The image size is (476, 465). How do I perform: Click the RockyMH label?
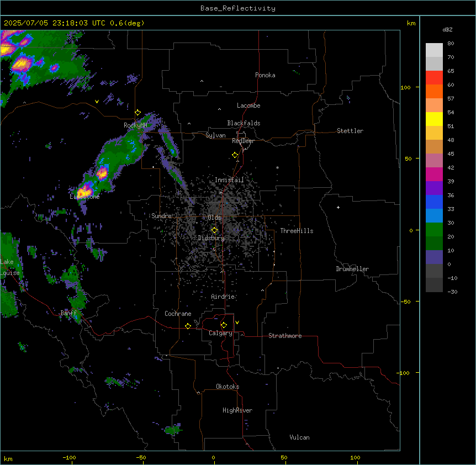(135, 125)
